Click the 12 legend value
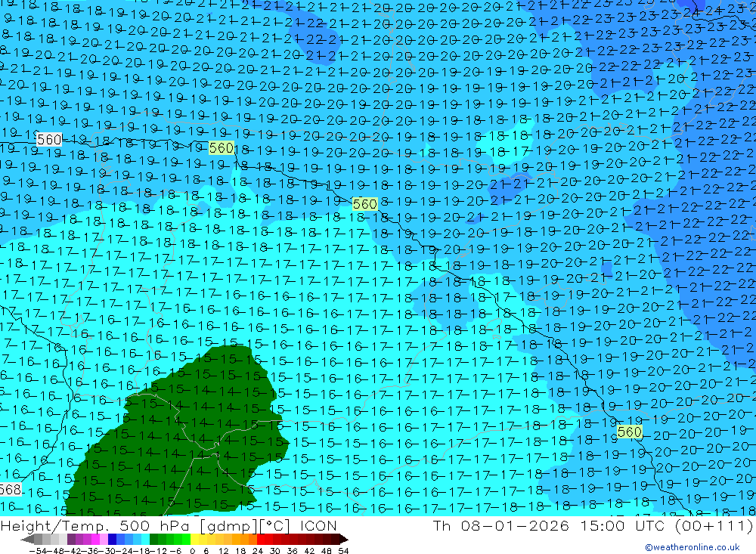Image resolution: width=756 pixels, height=554 pixels. [223, 551]
